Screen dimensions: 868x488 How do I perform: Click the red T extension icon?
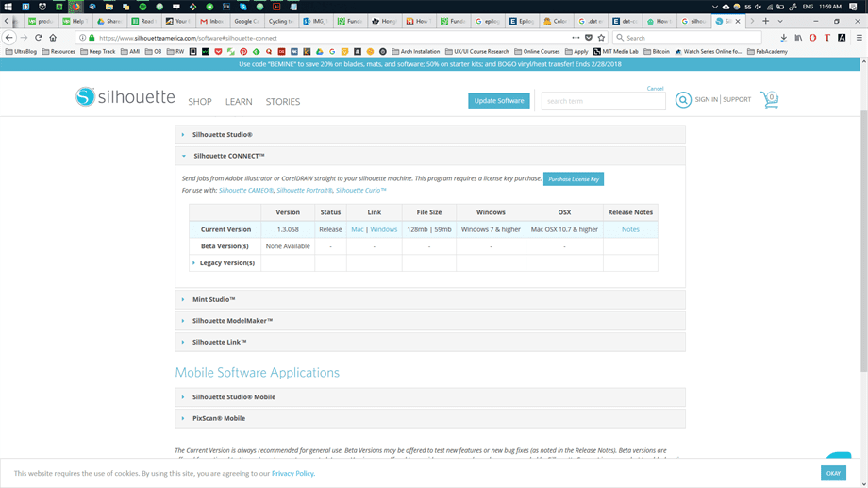(827, 38)
